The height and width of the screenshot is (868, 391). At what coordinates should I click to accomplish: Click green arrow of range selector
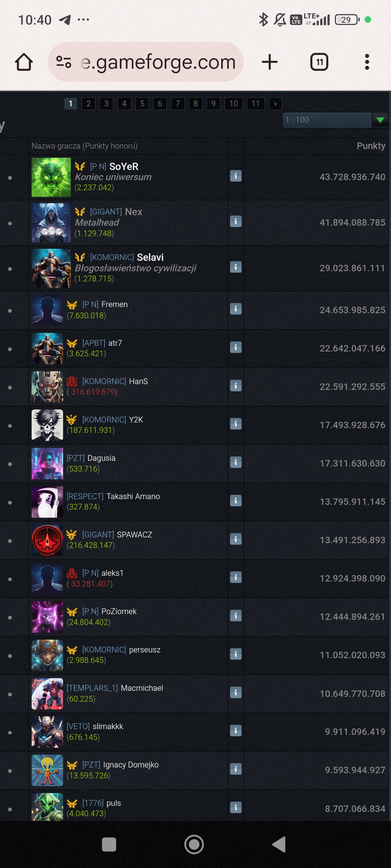click(x=380, y=120)
